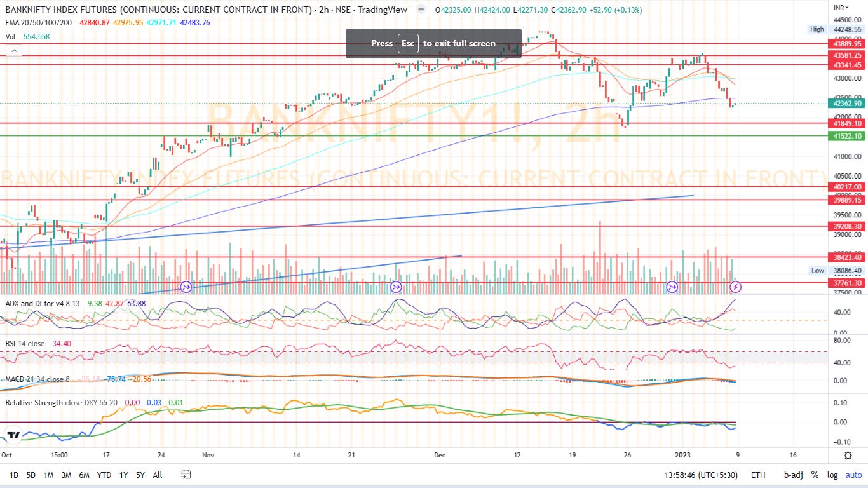Select the 3M date range

point(66,475)
